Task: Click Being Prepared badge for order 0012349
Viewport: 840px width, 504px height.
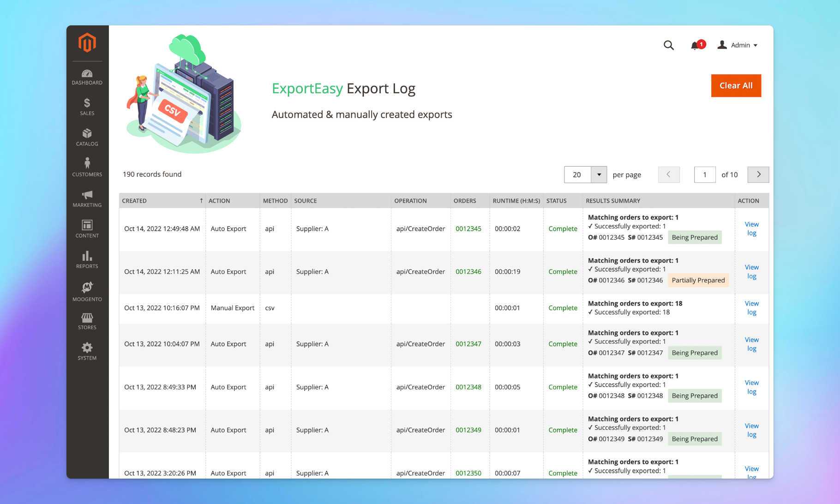Action: click(x=695, y=439)
